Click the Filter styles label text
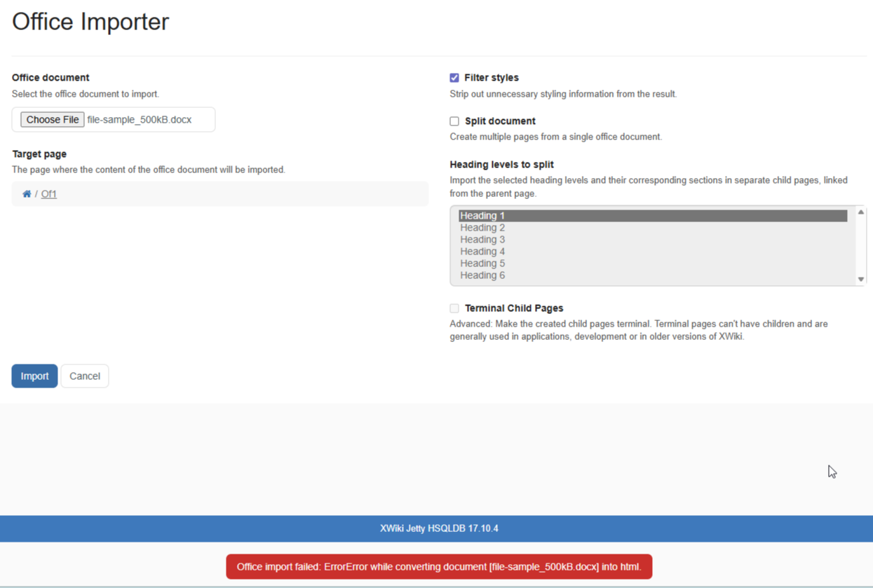The width and height of the screenshot is (873, 588). [x=492, y=78]
